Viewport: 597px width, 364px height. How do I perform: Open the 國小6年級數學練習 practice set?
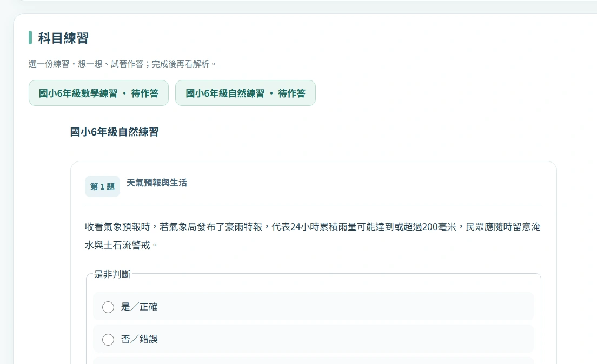coord(98,93)
